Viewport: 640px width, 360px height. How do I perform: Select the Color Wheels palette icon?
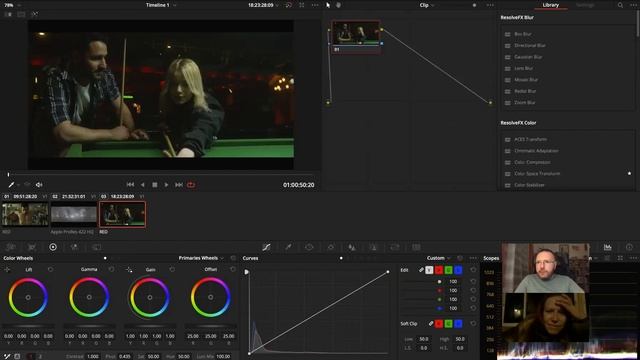point(53,247)
